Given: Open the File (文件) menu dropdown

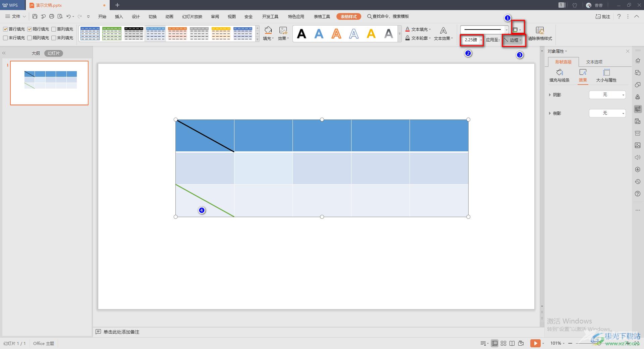Looking at the screenshot, I should coord(15,16).
